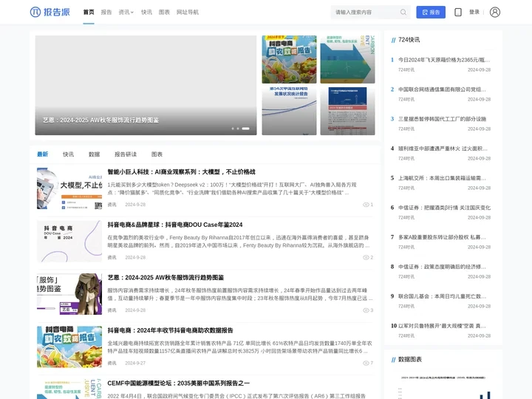Click the 助农数据报告 list article thumbnail

(69, 347)
